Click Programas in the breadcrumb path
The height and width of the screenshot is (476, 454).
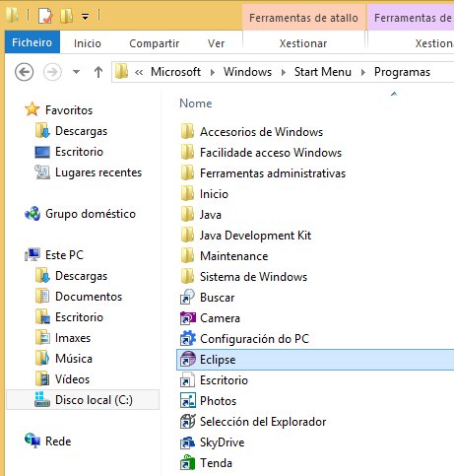(402, 72)
